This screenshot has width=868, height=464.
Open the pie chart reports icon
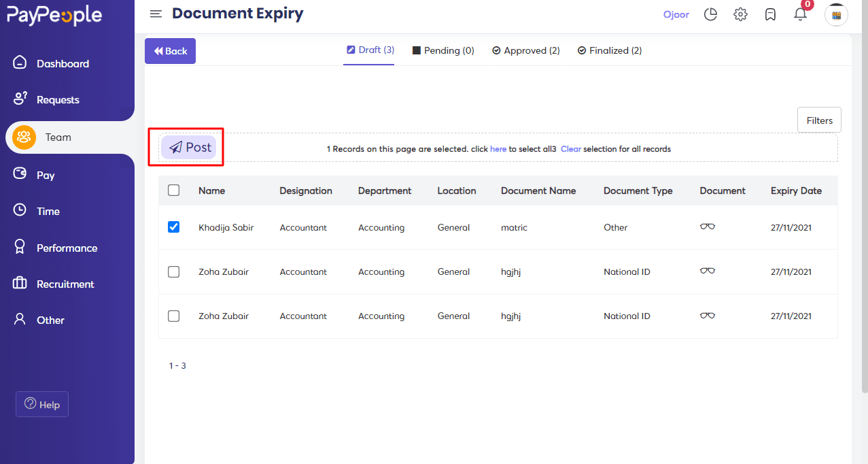coord(710,14)
